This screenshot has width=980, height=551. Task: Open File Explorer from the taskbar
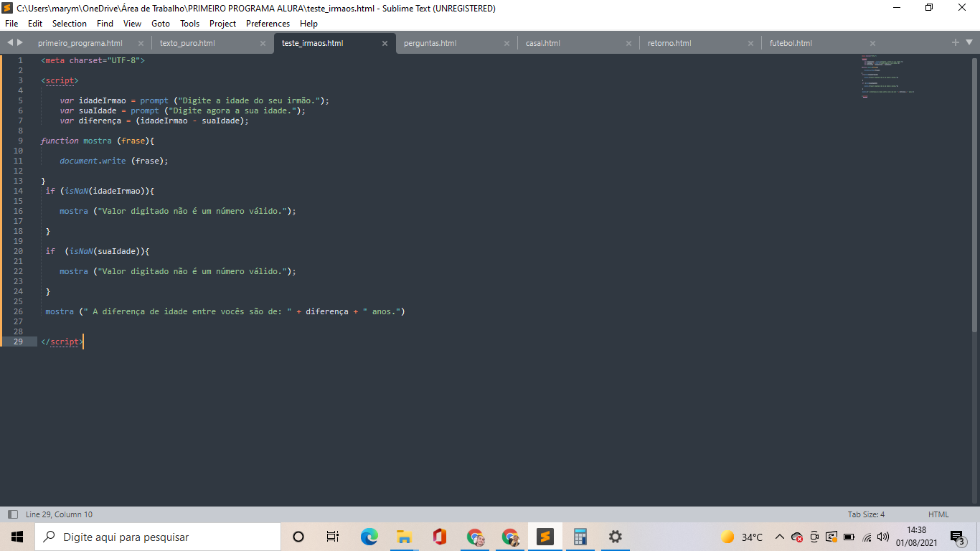[404, 537]
